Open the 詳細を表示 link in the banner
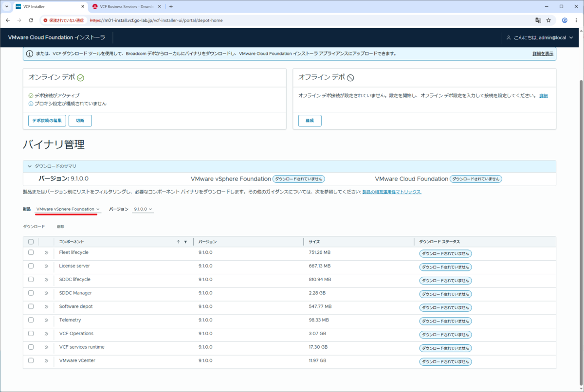This screenshot has width=584, height=392. [x=543, y=53]
